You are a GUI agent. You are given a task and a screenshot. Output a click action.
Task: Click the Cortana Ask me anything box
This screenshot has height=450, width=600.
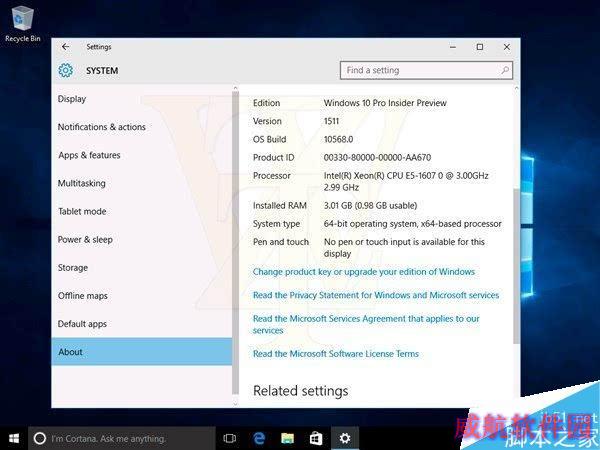coord(122,439)
